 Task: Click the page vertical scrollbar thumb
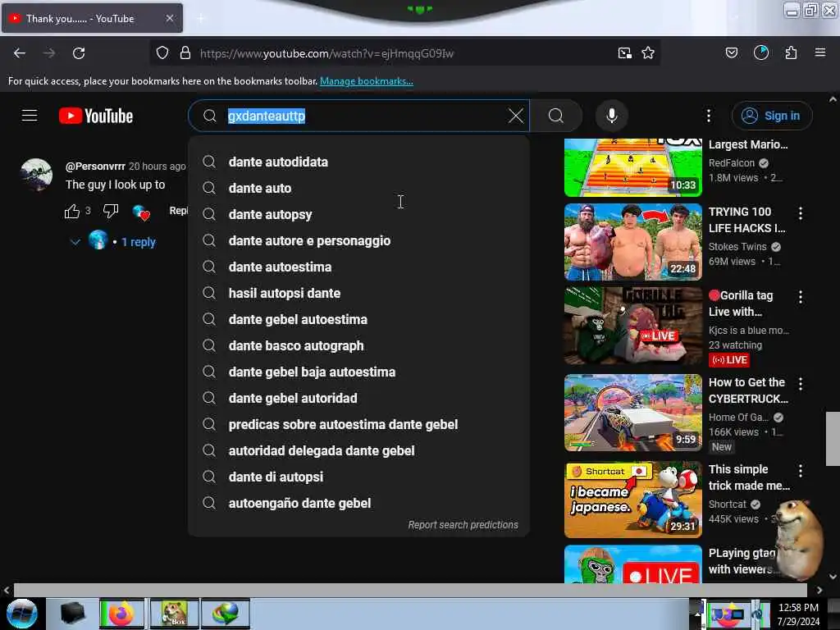pyautogui.click(x=832, y=438)
